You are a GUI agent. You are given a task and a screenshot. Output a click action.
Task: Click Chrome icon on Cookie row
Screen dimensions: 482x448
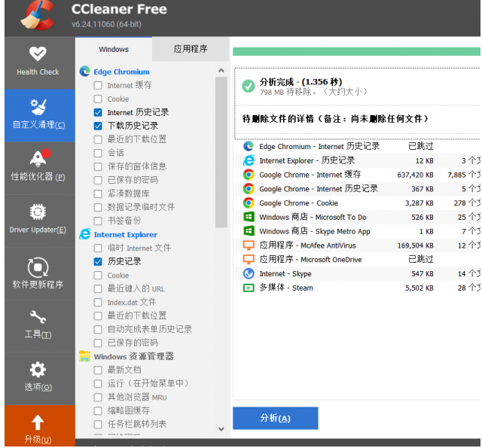(x=249, y=203)
